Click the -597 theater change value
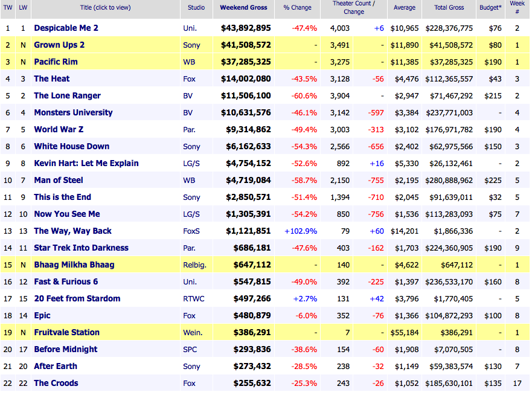The image size is (532, 395). pos(376,113)
